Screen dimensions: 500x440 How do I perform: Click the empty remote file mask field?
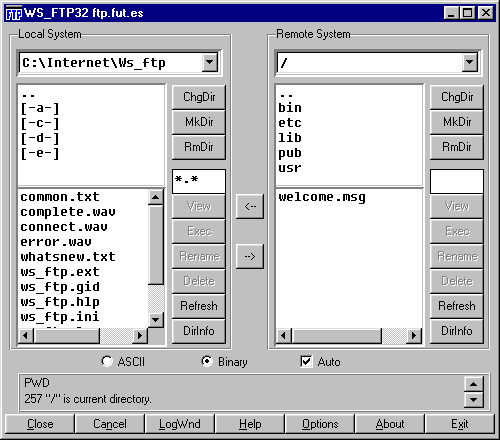coord(457,181)
